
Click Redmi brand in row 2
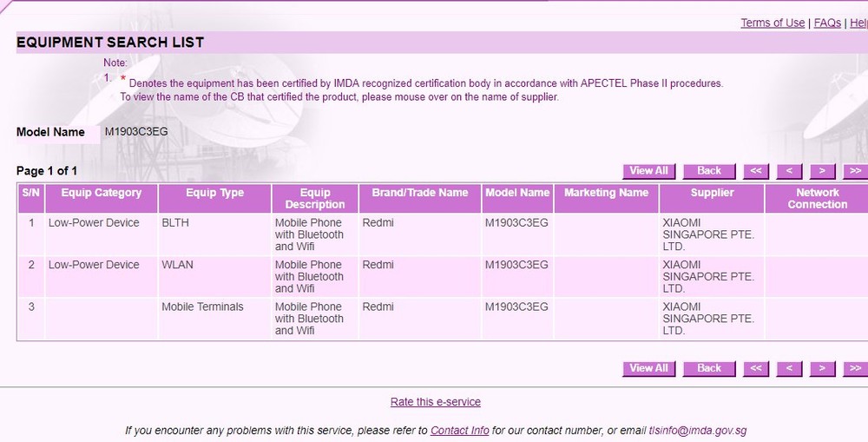click(378, 265)
